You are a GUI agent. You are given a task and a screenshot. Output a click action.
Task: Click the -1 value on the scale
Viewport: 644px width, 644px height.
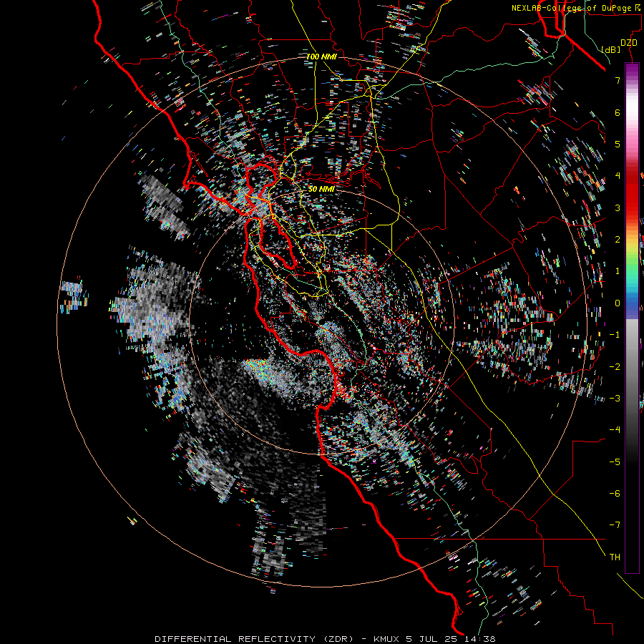pos(615,335)
